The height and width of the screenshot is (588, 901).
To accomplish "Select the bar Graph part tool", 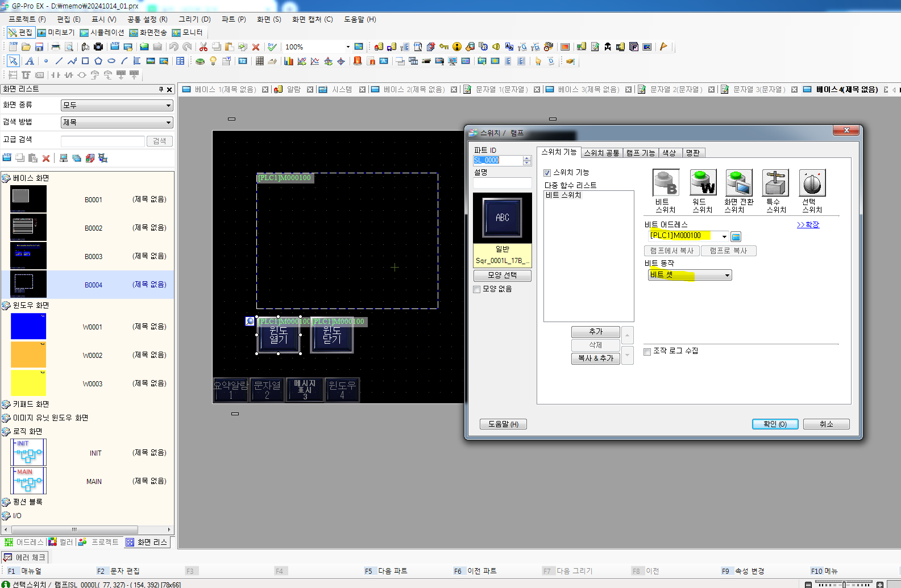I will (289, 61).
